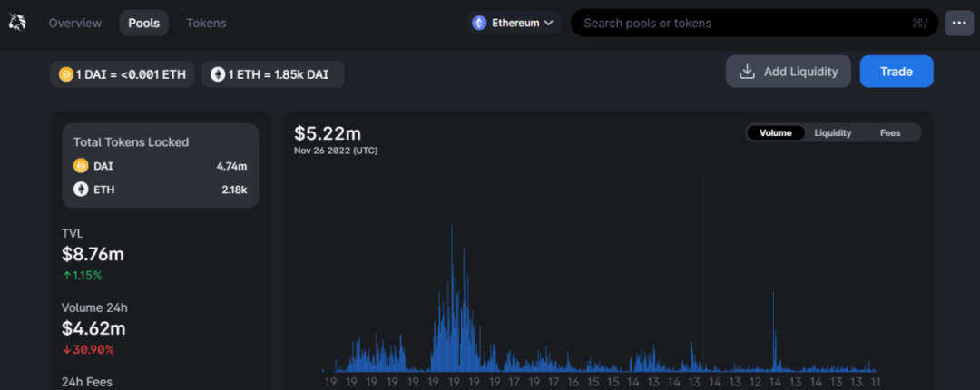Switch chart to Liquidity view
This screenshot has height=390, width=980.
pos(832,132)
